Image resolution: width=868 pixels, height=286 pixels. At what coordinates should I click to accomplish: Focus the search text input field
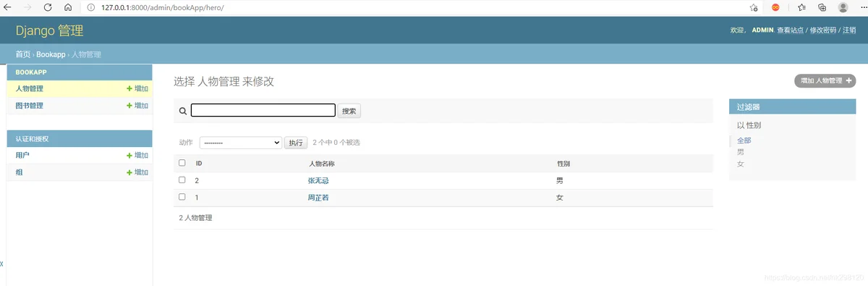coord(263,111)
